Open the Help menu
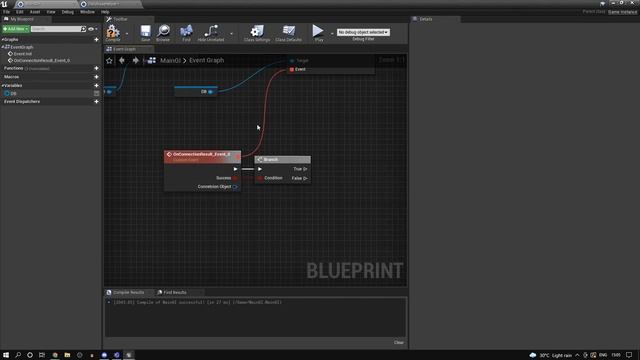Screen dimensions: 640x360 point(105,12)
